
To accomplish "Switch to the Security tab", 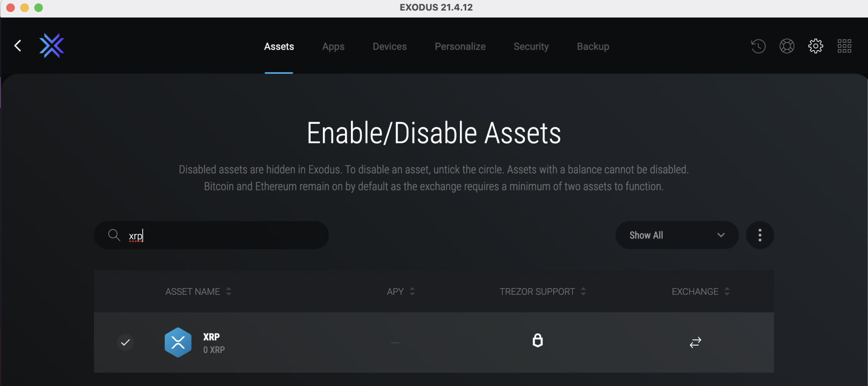I will click(x=531, y=46).
